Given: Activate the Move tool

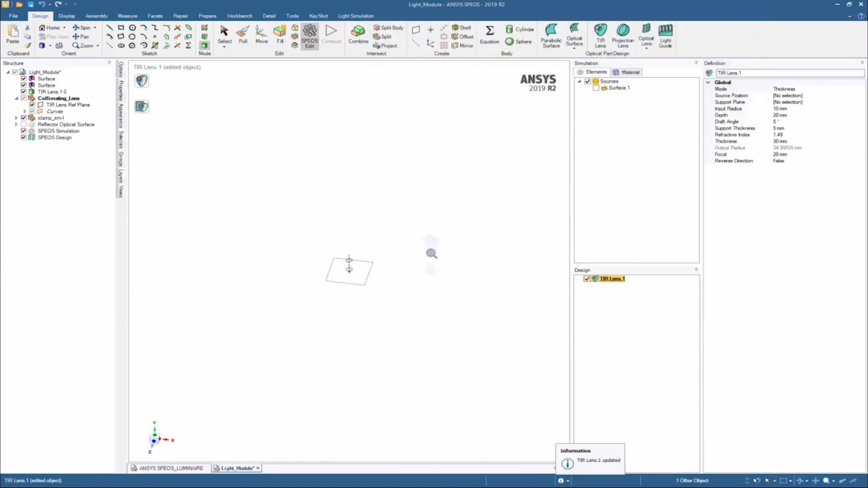Looking at the screenshot, I should pos(261,34).
